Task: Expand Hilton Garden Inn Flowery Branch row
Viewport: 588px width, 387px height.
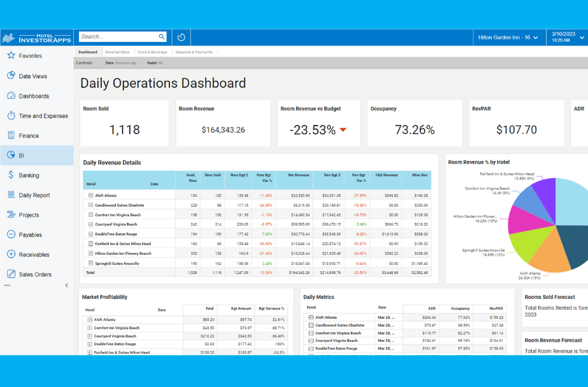Action: [90, 254]
